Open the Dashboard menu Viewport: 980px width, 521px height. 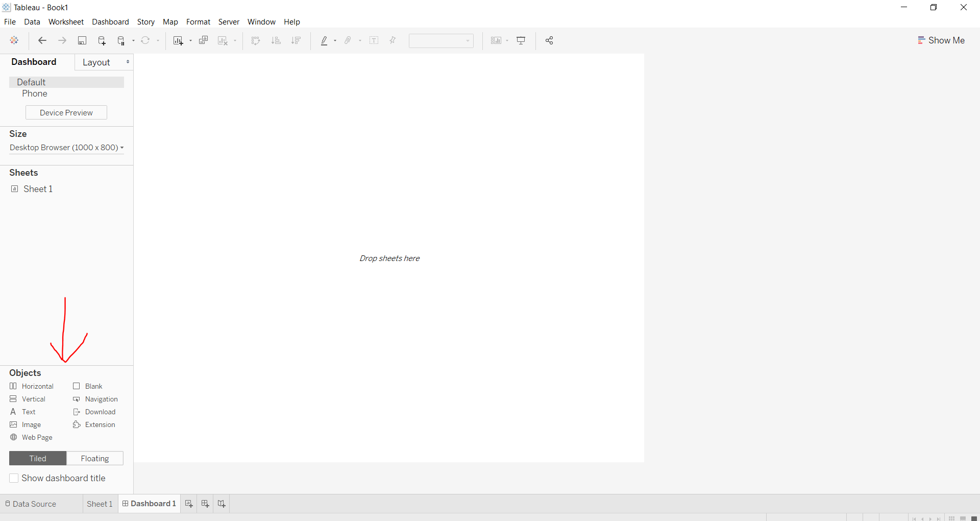tap(110, 22)
